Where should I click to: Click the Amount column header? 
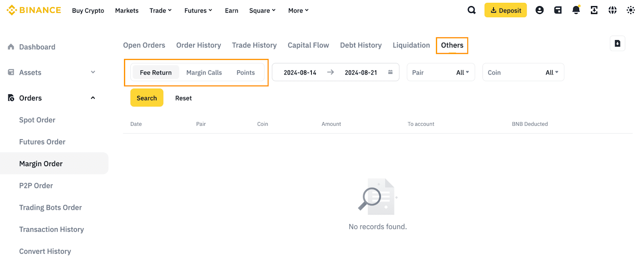click(331, 124)
